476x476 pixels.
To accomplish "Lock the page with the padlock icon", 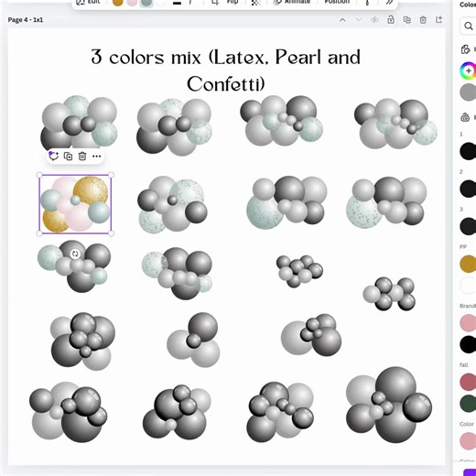I will point(391,20).
